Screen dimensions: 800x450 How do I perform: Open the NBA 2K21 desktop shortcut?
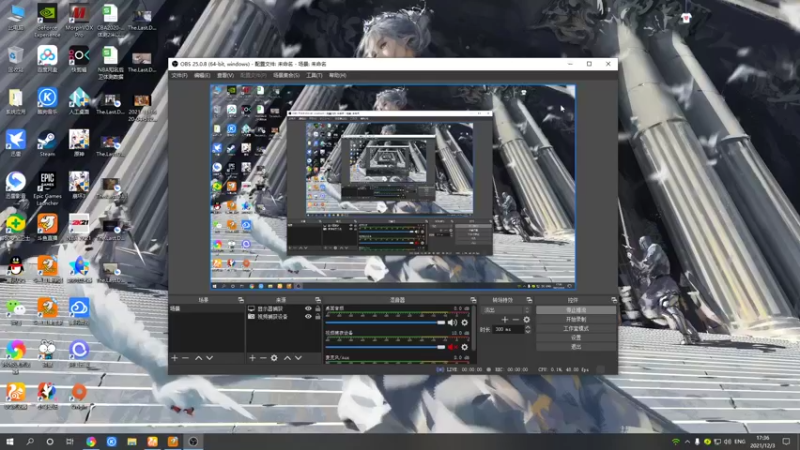pos(79,228)
